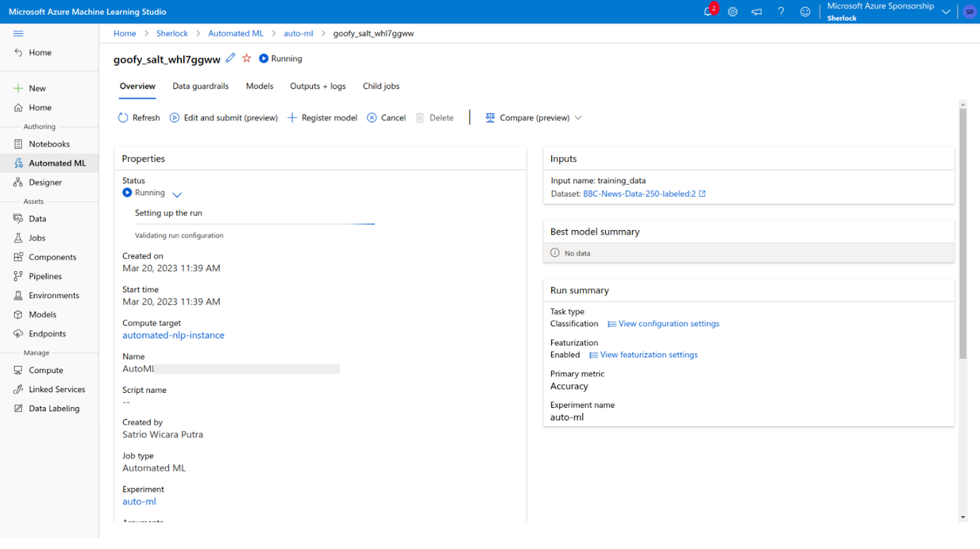Open the Models tab

click(260, 86)
